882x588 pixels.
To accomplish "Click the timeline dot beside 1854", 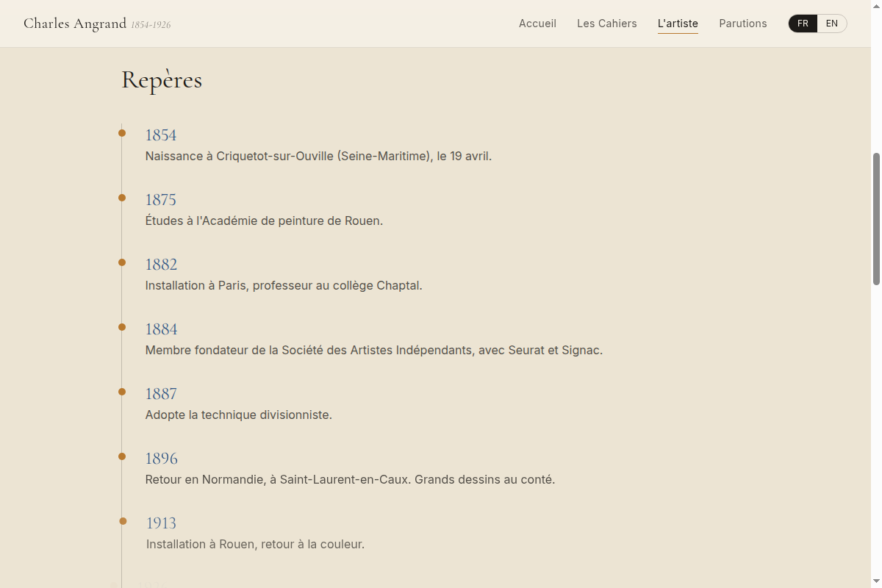I will (x=122, y=133).
